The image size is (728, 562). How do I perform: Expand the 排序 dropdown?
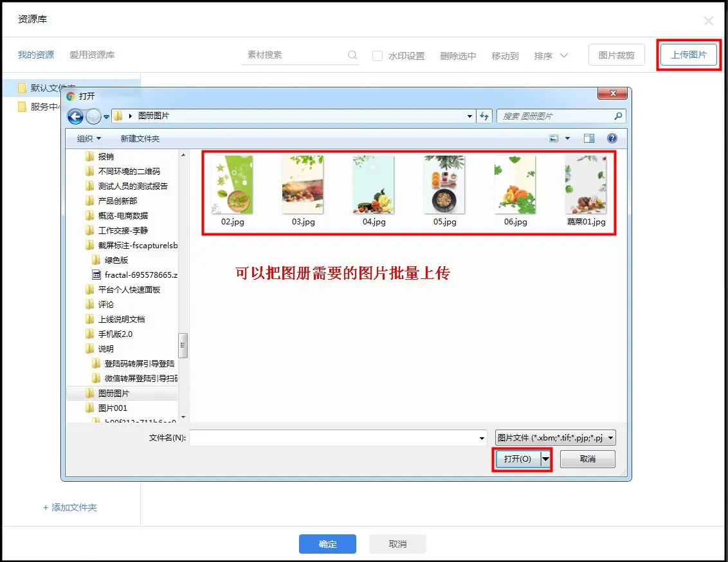[x=551, y=56]
